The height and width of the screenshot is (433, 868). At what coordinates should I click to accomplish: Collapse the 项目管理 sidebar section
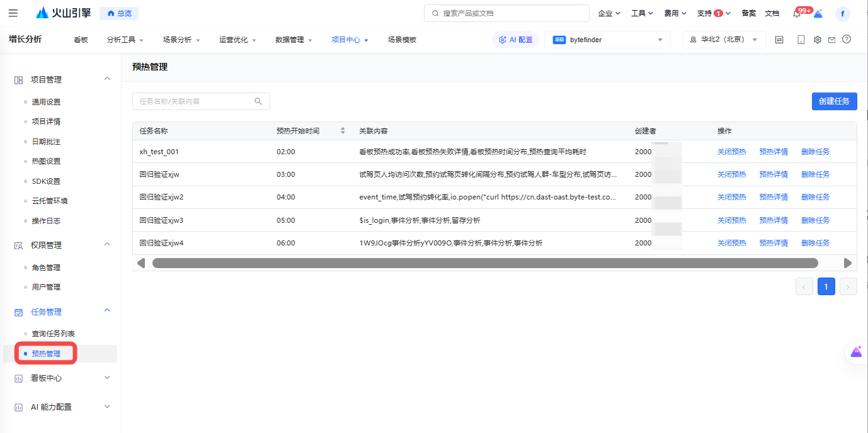coord(107,79)
